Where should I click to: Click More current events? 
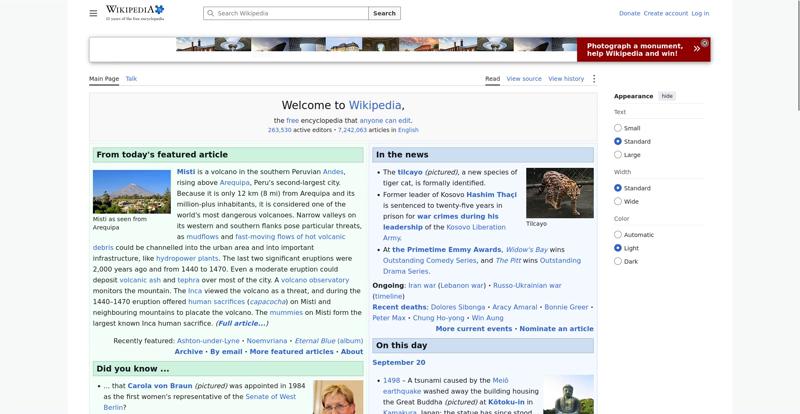pos(473,329)
